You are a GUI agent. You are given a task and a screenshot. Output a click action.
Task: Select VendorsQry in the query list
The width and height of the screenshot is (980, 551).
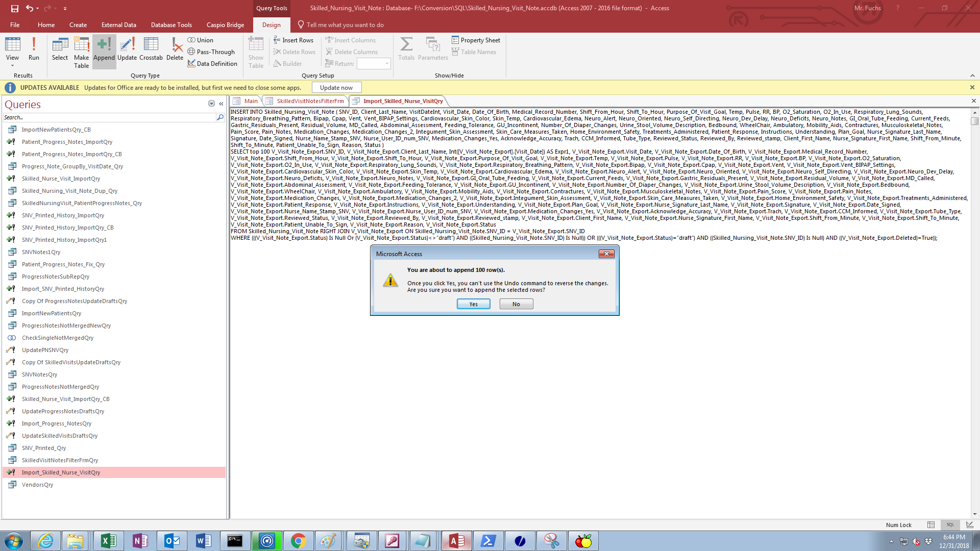[114, 485]
